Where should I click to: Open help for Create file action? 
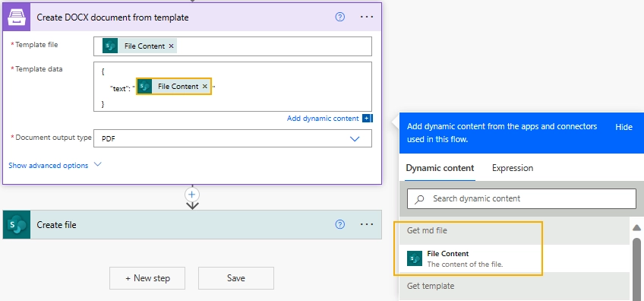point(340,224)
